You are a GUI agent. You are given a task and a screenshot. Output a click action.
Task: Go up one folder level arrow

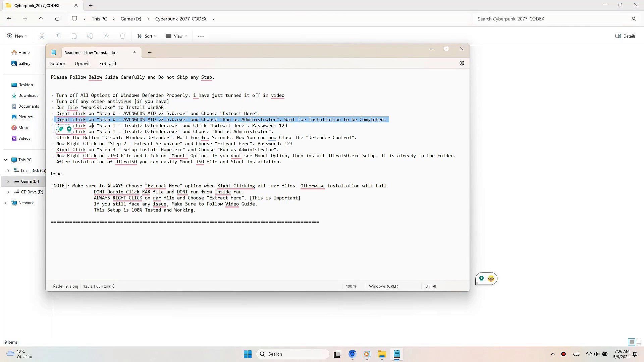click(x=41, y=19)
